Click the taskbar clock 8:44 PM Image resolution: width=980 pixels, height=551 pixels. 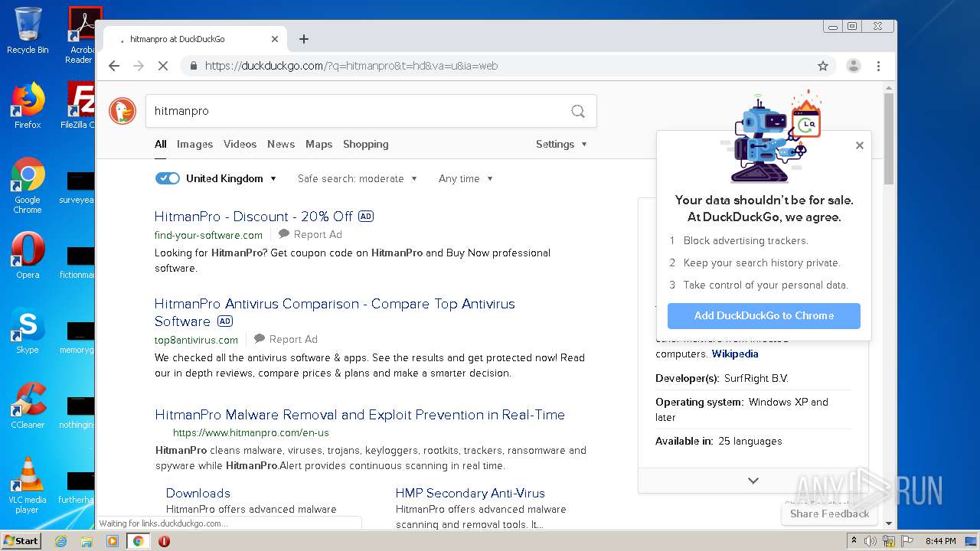940,541
